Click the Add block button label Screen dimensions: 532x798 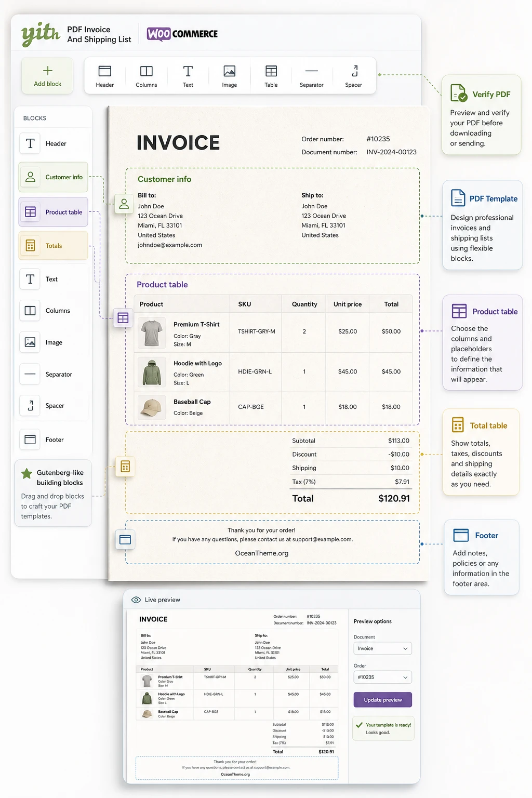[x=47, y=84]
